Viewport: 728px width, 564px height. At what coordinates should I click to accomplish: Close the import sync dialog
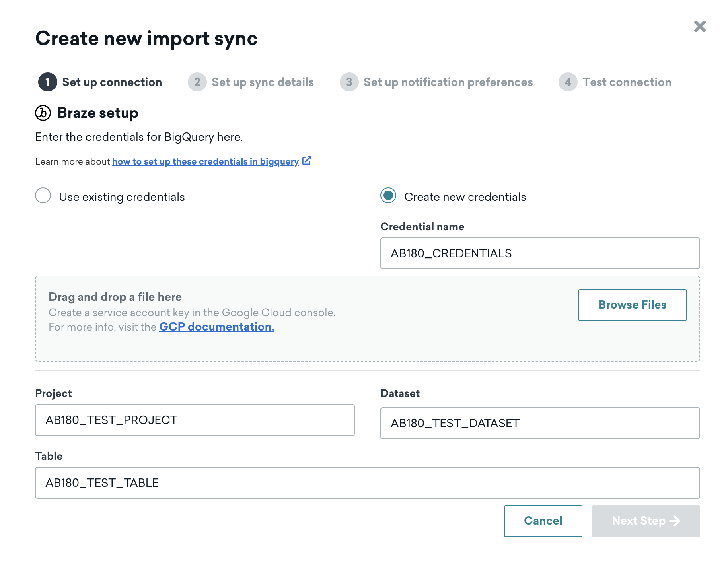(x=700, y=27)
